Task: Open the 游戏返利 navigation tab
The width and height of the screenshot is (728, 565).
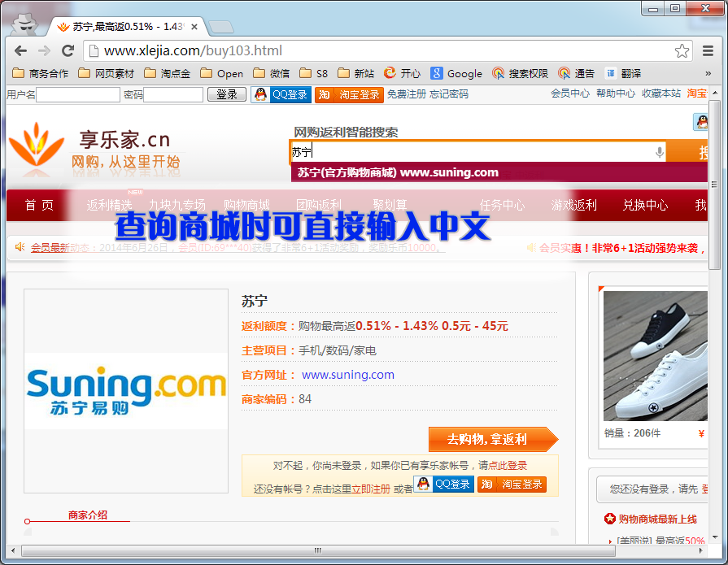Action: tap(574, 205)
